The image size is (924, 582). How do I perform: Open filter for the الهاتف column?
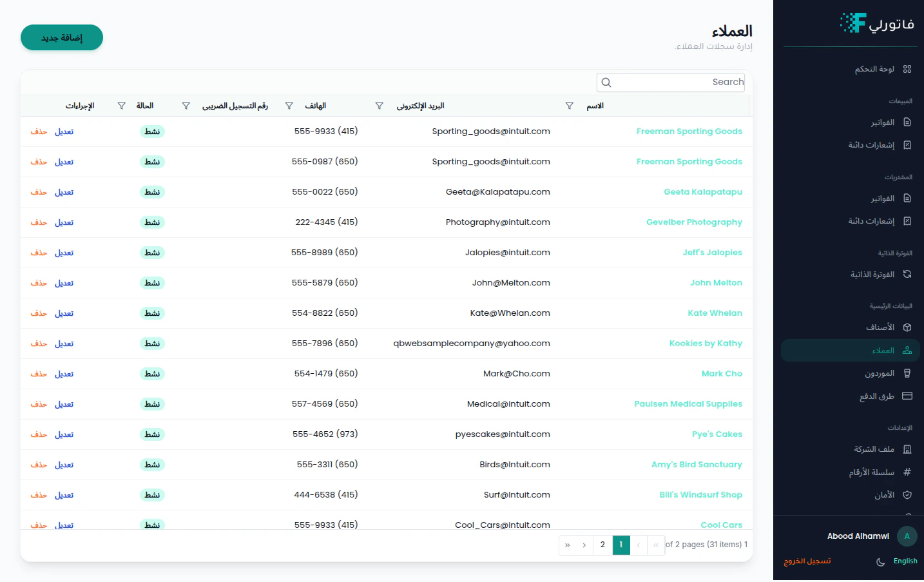click(x=289, y=106)
